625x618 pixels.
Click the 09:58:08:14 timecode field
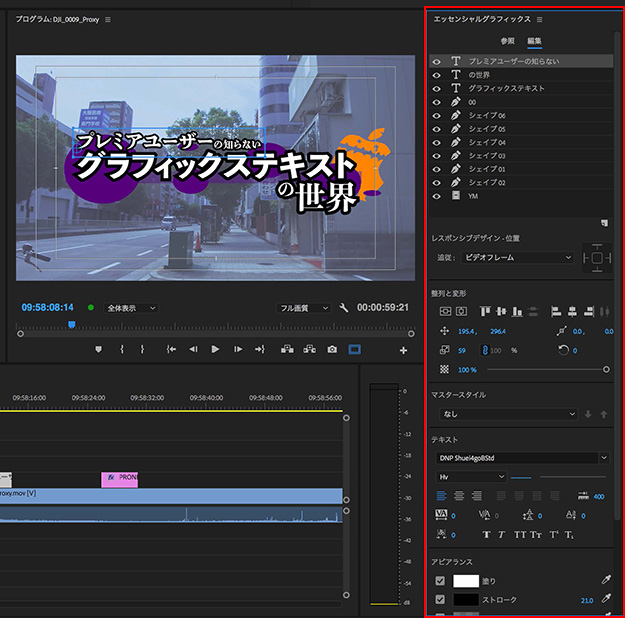tap(47, 307)
